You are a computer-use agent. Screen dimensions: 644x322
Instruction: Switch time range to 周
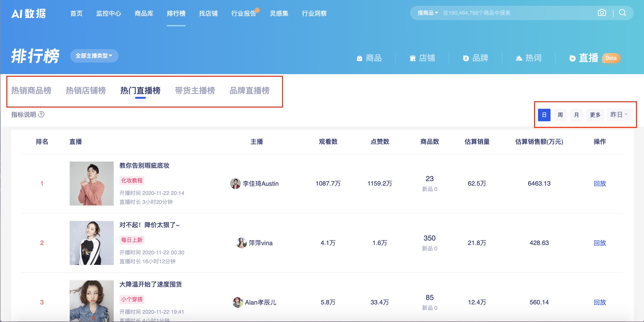pos(560,115)
